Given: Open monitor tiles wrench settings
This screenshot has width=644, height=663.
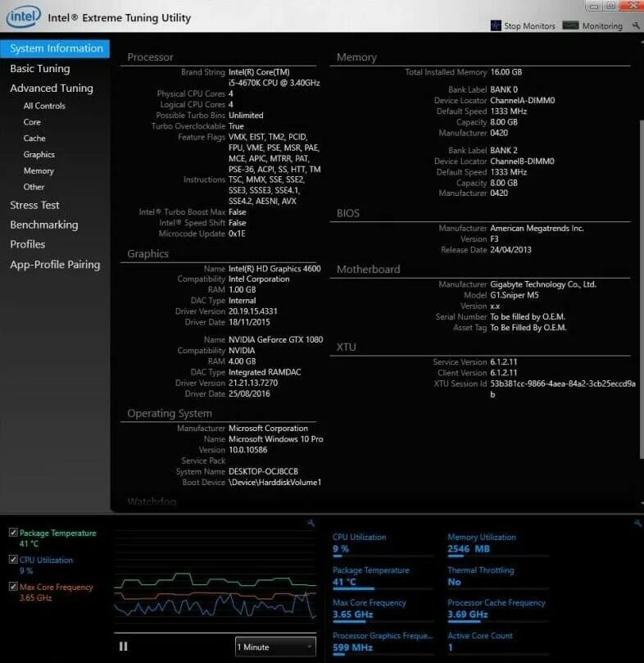Looking at the screenshot, I should (x=637, y=524).
